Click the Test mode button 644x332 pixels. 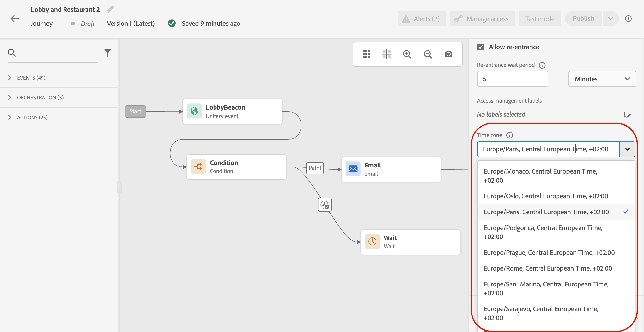(x=539, y=19)
